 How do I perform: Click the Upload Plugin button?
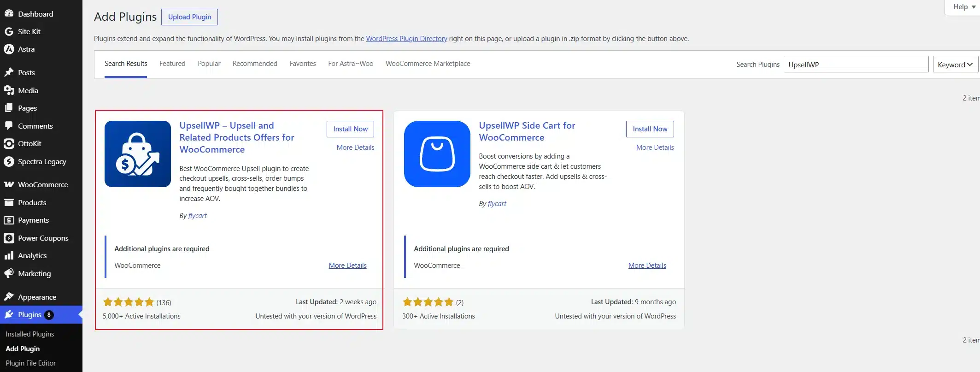click(189, 17)
